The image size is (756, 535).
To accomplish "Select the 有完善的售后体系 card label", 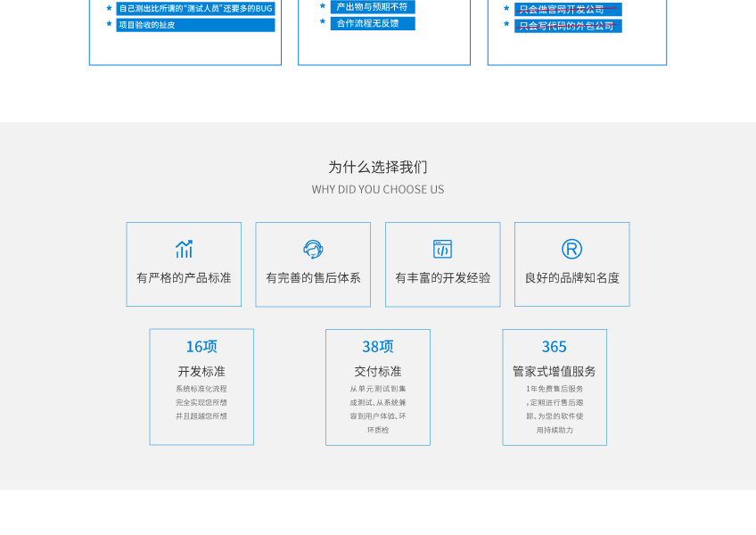I will (313, 278).
